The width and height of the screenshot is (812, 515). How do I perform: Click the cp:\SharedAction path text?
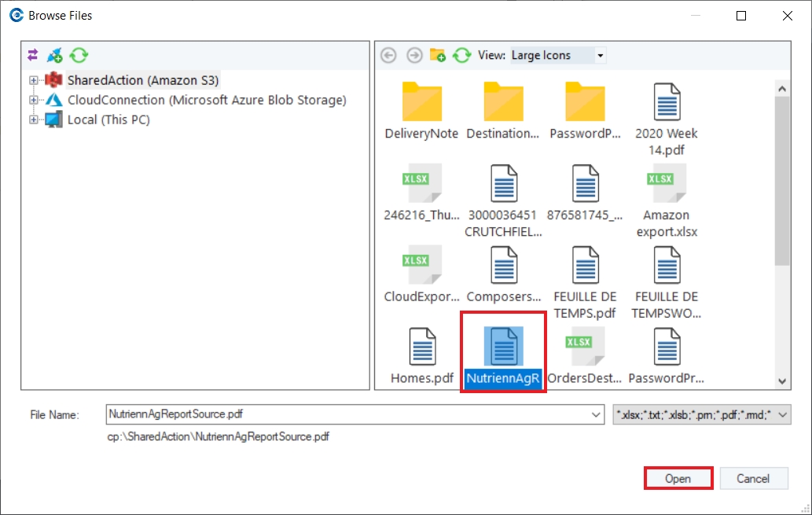[x=218, y=436]
